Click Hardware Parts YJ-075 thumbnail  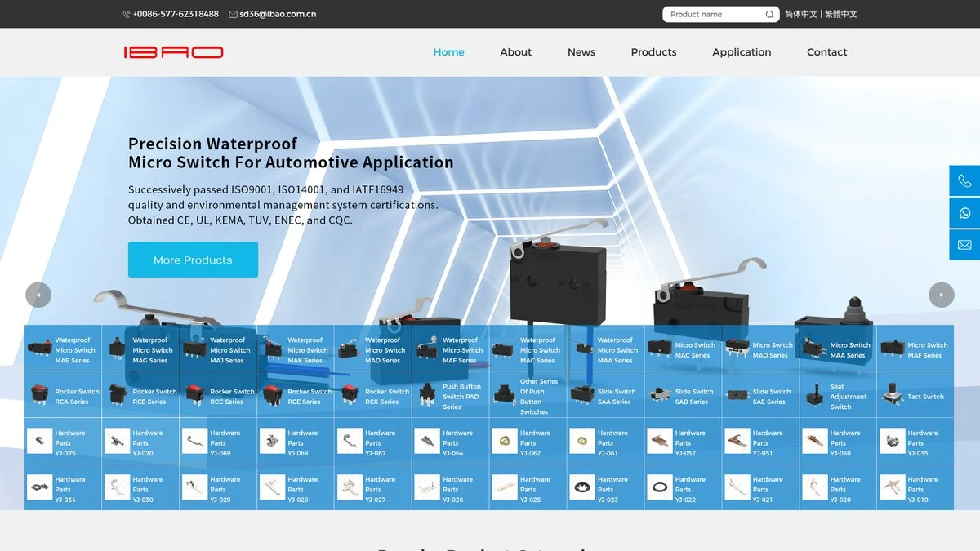(x=39, y=442)
